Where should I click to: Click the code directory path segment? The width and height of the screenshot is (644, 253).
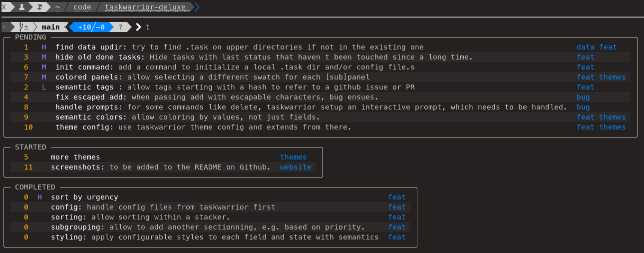click(x=82, y=7)
